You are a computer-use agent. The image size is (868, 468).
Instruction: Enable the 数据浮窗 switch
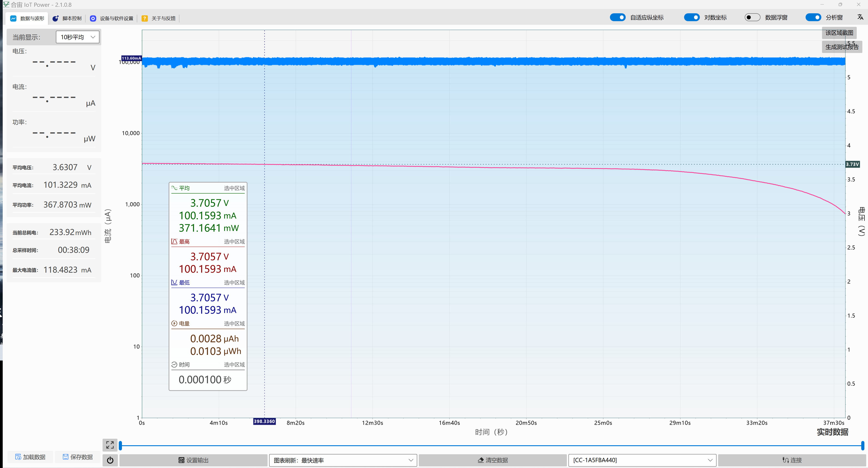752,17
